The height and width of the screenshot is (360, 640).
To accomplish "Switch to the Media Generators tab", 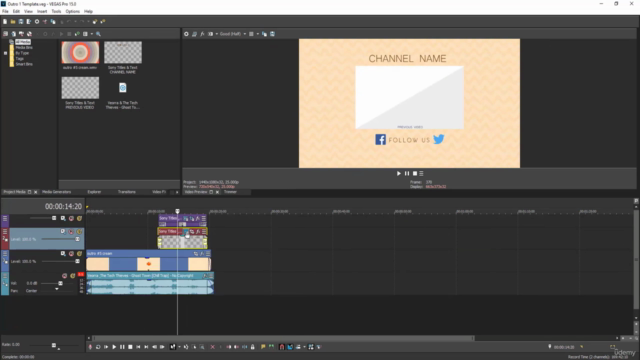I will (x=56, y=192).
